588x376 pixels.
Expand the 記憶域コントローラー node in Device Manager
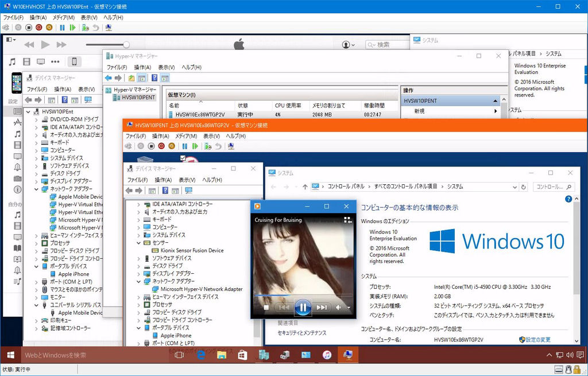[36, 328]
